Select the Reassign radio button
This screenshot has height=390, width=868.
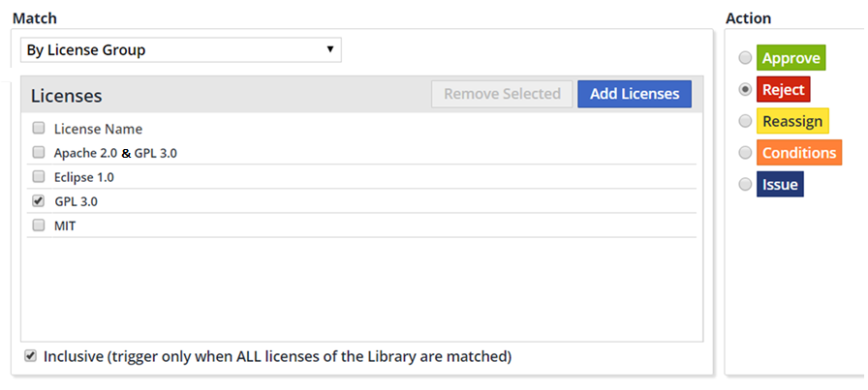pyautogui.click(x=745, y=121)
